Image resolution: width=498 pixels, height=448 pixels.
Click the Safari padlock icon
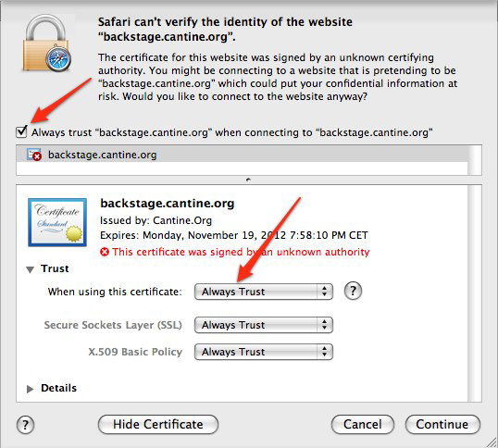[x=47, y=43]
